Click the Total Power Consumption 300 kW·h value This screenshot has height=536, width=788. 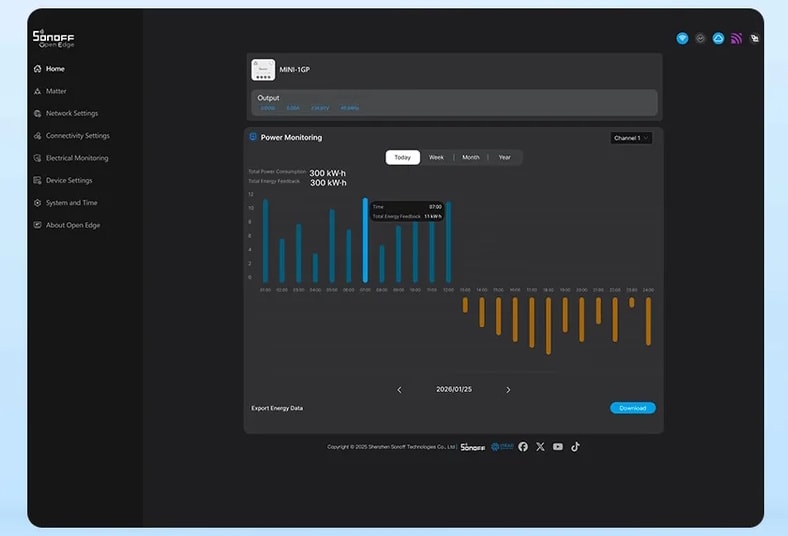[x=328, y=173]
